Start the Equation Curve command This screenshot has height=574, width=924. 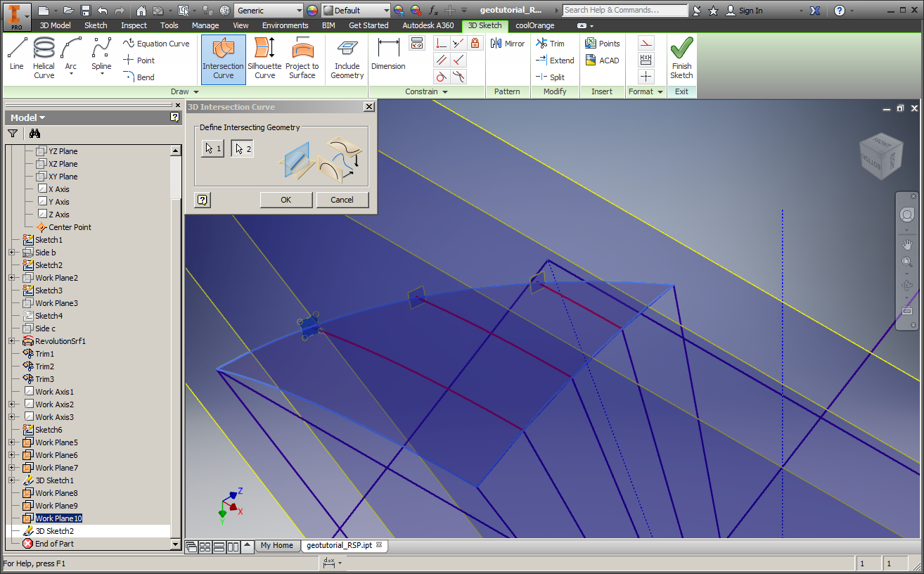click(156, 44)
